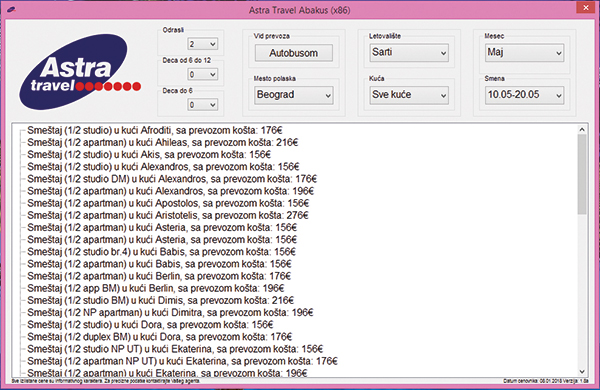Select the Apostolos 1/2 apartman 156€ row
The image size is (600, 390).
[168, 203]
